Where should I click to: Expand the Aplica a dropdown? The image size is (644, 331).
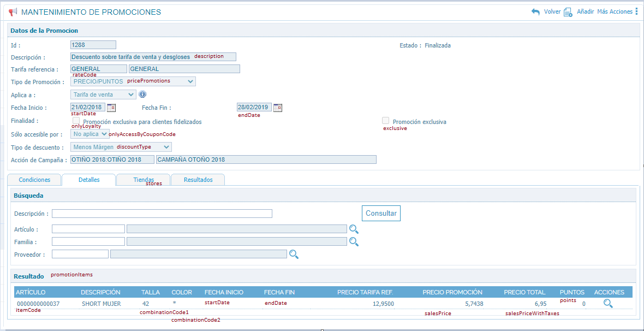[104, 94]
